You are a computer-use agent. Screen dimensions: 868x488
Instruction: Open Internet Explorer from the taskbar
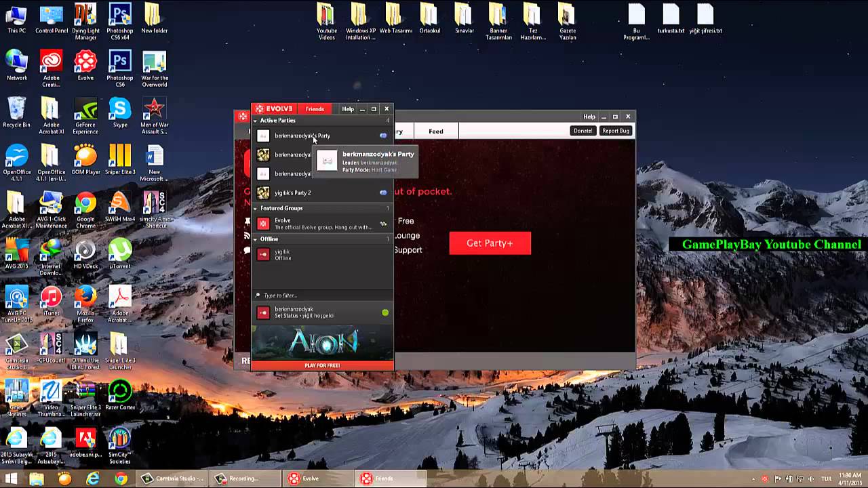pyautogui.click(x=92, y=479)
